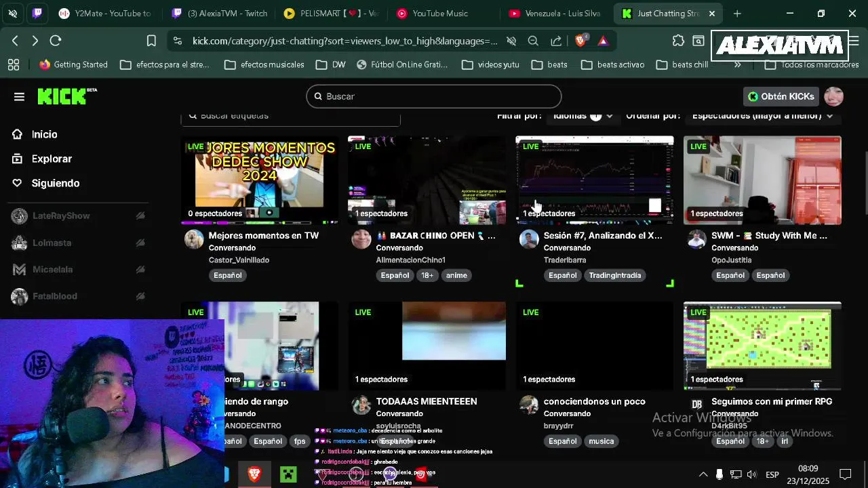This screenshot has height=488, width=868.
Task: Open the Kick sidebar hamburger menu
Action: click(19, 96)
